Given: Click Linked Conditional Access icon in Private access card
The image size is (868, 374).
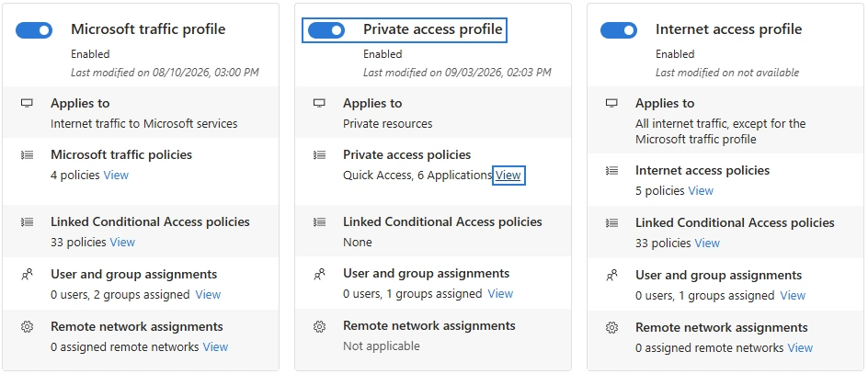Looking at the screenshot, I should (x=319, y=221).
